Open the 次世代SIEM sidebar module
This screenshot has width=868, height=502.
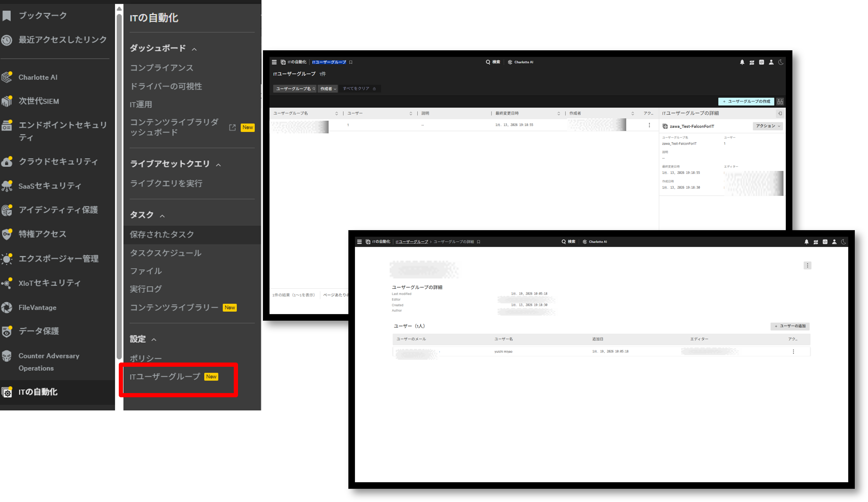coord(38,101)
